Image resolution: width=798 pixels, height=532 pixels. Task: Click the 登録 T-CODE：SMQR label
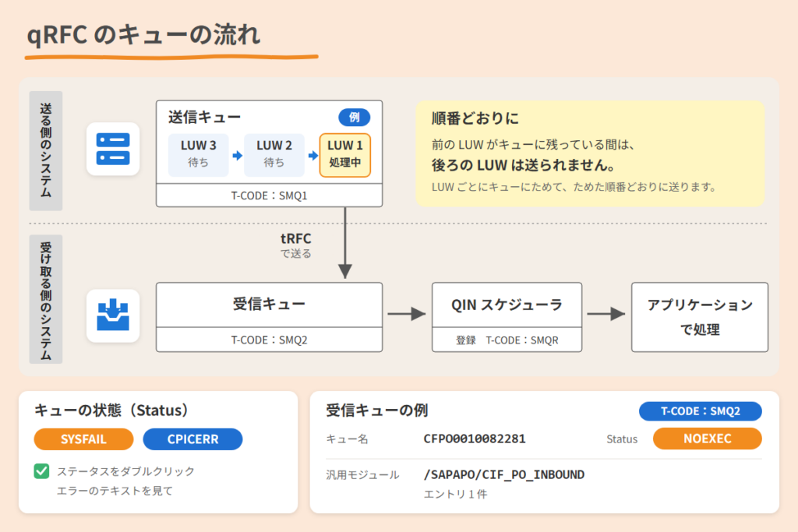point(507,340)
